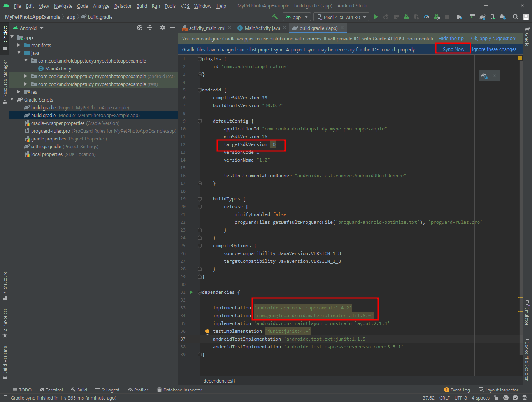
Task: Open the Build Variants side panel
Action: click(x=5, y=363)
